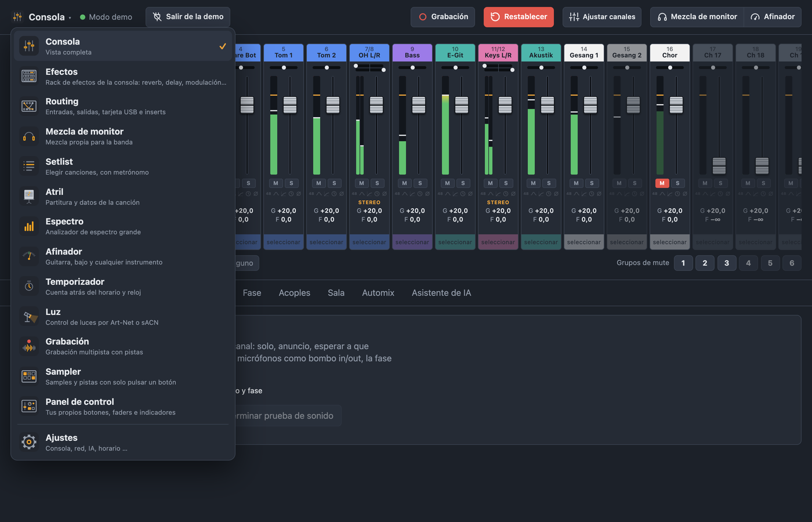Solo the Bass channel
The image size is (812, 522).
(420, 183)
